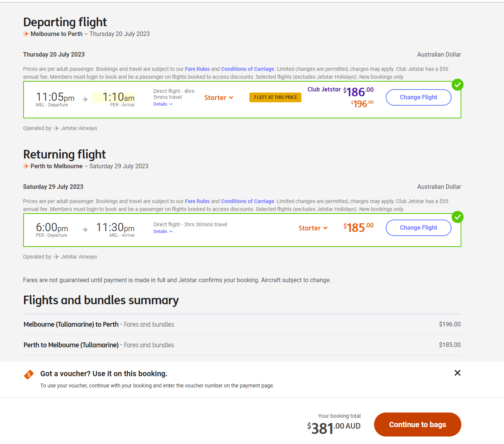Click 'Australian Dollar' label above departing flight

pyautogui.click(x=439, y=55)
